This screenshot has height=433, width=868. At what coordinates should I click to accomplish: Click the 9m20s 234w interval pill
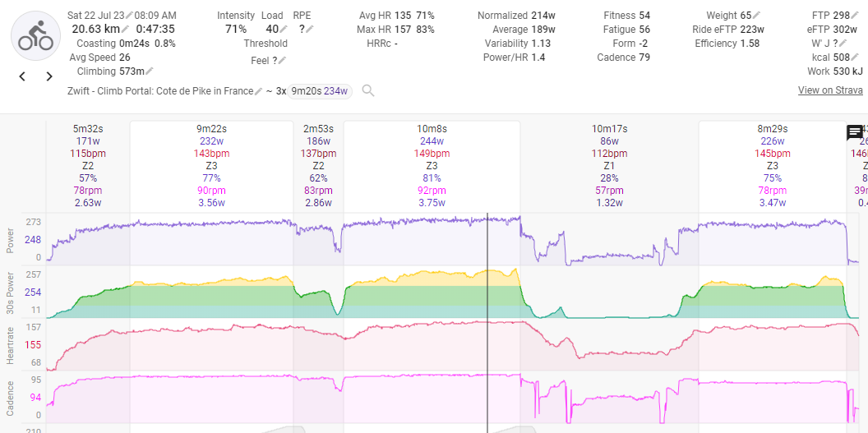click(320, 91)
